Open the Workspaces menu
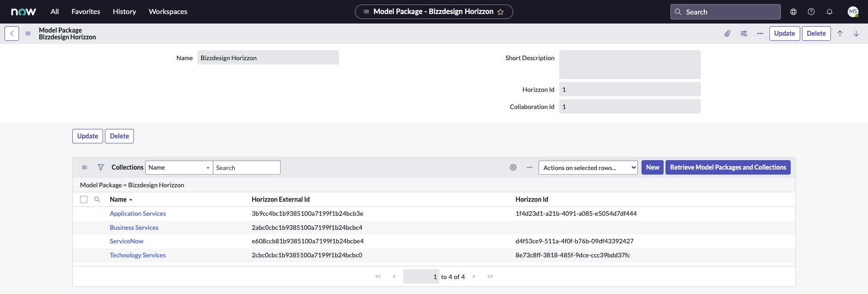Viewport: 868px width, 294px height. pos(168,12)
